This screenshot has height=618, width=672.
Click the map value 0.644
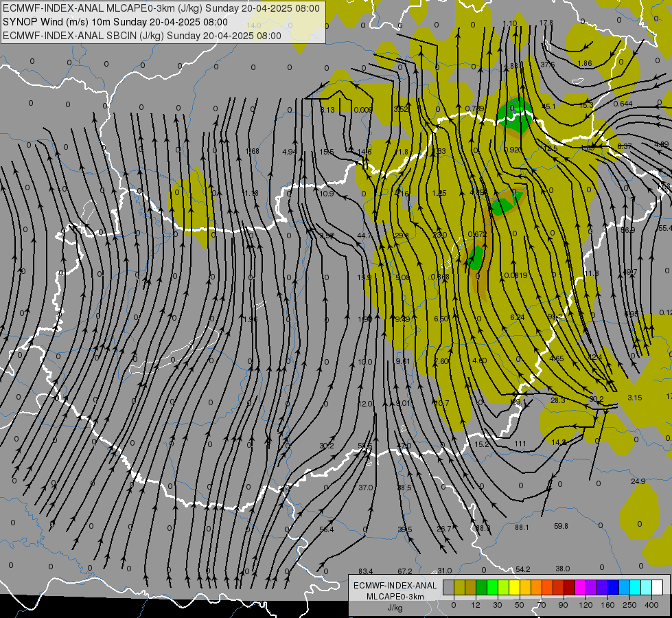623,104
